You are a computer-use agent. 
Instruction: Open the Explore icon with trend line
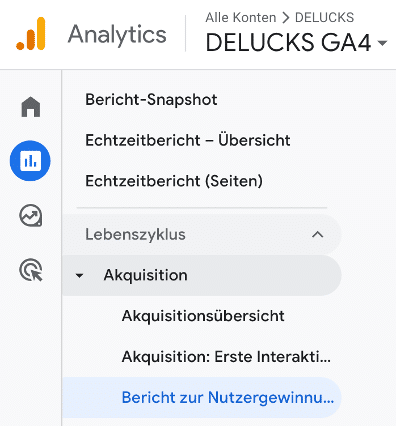click(31, 216)
